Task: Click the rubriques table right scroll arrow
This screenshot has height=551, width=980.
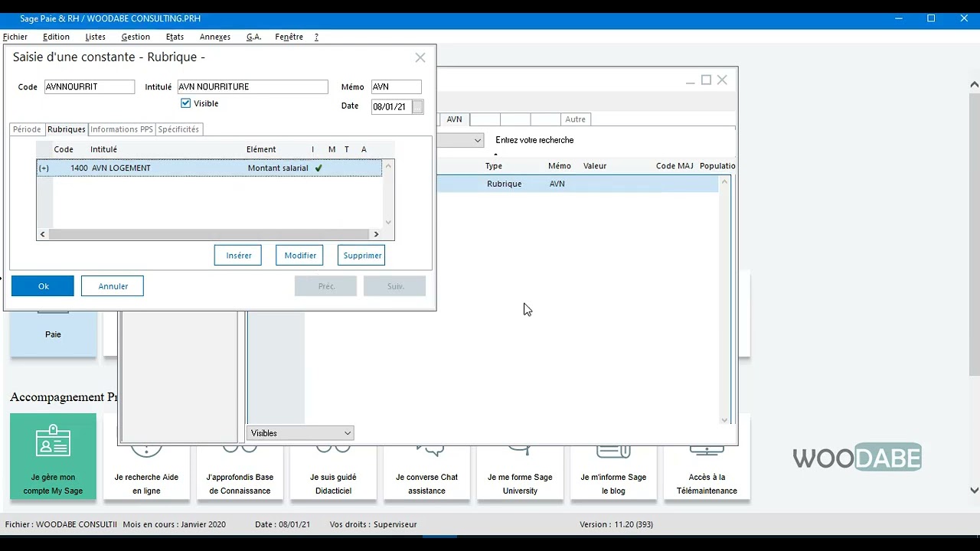Action: 376,234
